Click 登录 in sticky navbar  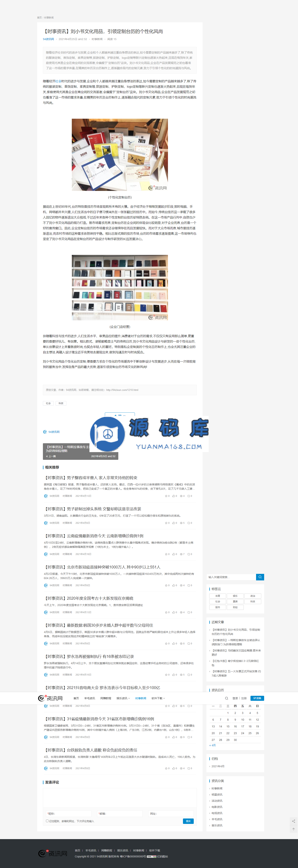(235, 698)
